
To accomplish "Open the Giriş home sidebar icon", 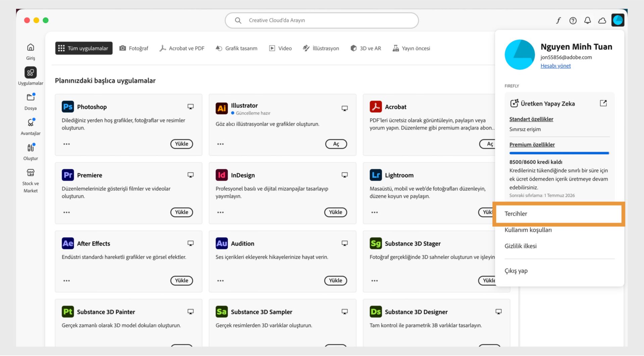I will (x=31, y=47).
